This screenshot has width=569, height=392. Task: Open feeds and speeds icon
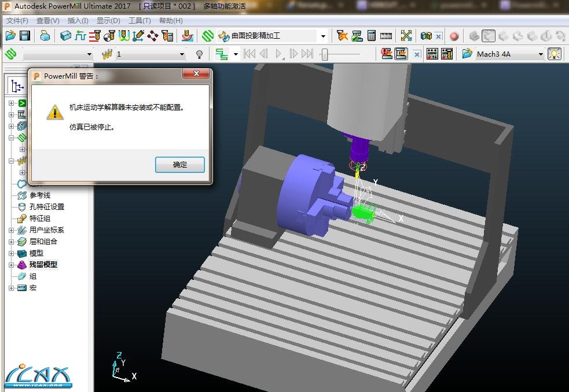[x=95, y=35]
